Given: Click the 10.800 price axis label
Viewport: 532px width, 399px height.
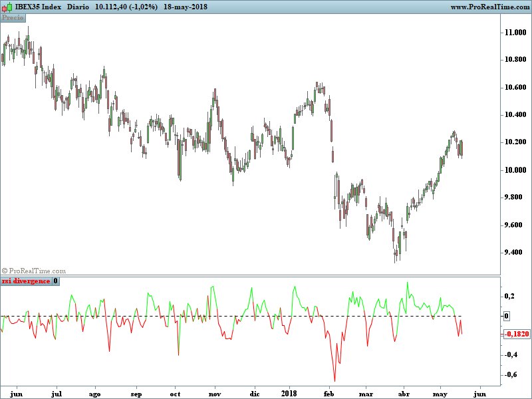Looking at the screenshot, I should pos(515,59).
